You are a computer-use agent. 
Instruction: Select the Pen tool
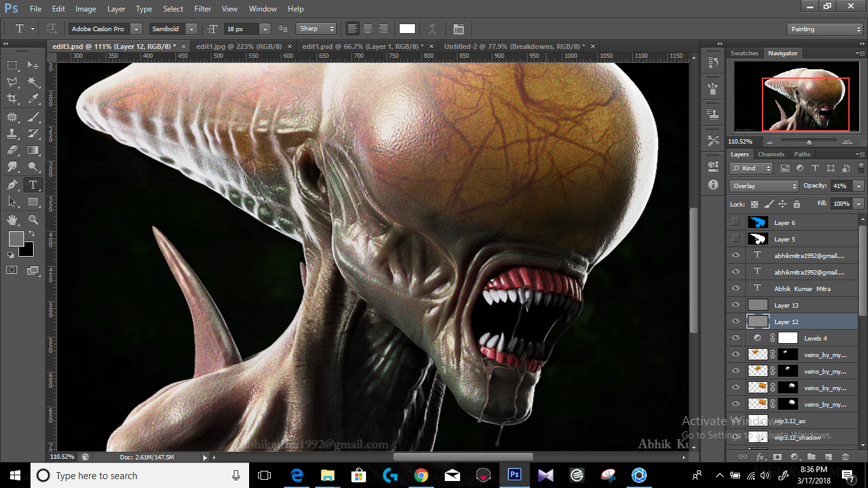tap(12, 185)
